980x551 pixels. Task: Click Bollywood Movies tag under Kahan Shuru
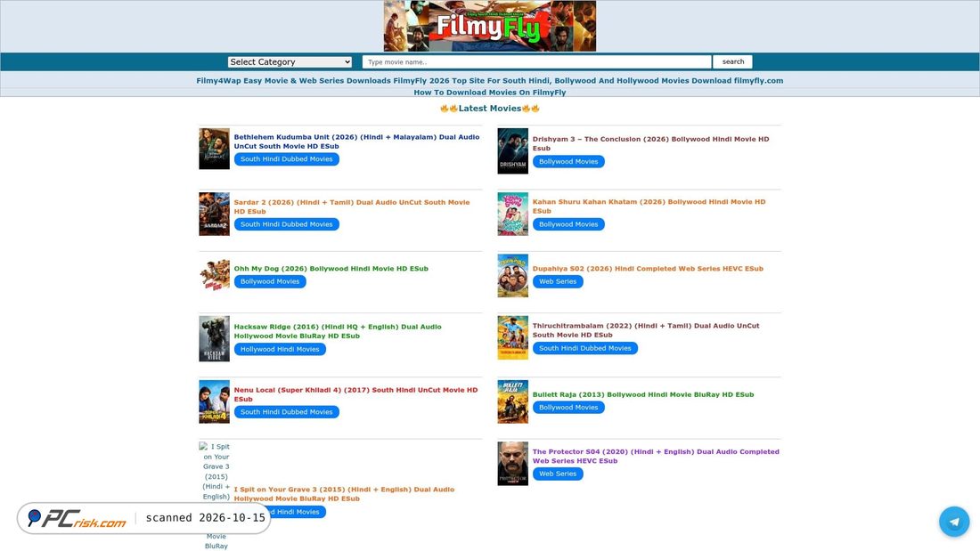[568, 224]
